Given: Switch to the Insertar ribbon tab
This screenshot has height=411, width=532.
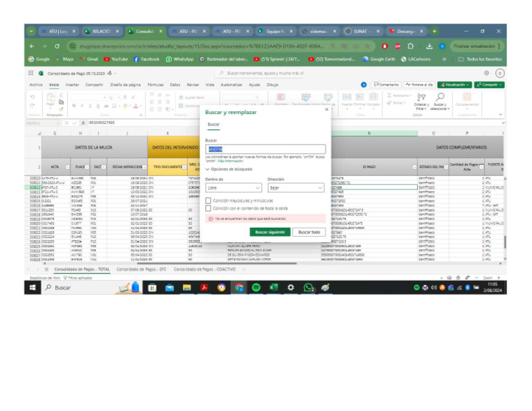Looking at the screenshot, I should pos(72,84).
